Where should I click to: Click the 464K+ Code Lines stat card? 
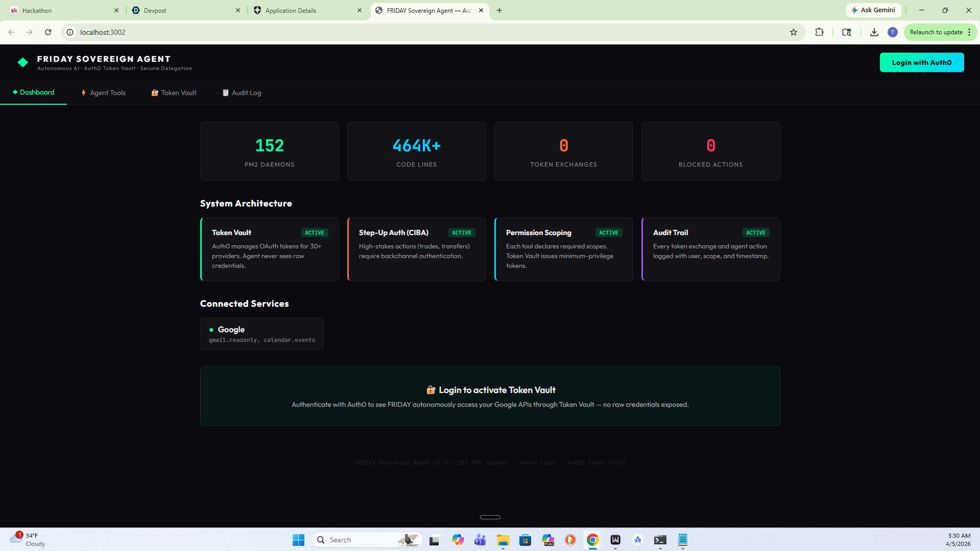(416, 151)
